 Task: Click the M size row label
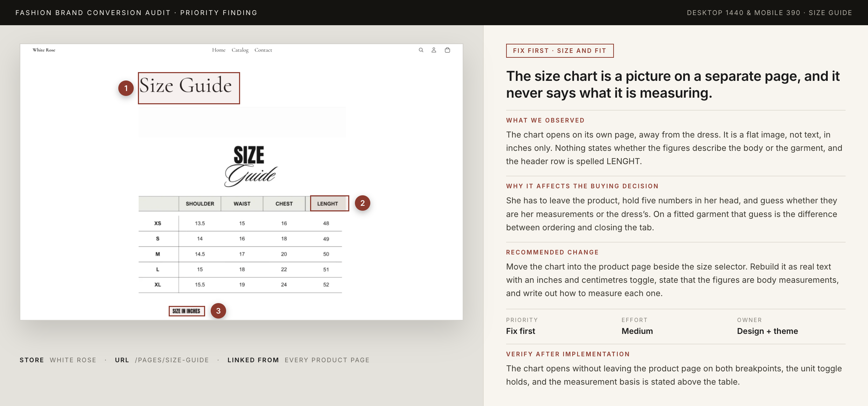tap(158, 254)
